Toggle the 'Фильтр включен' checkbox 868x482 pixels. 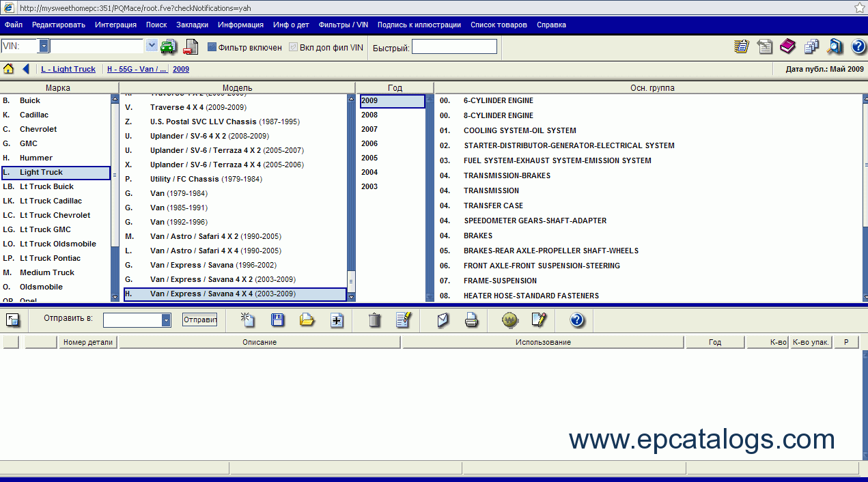pyautogui.click(x=212, y=47)
